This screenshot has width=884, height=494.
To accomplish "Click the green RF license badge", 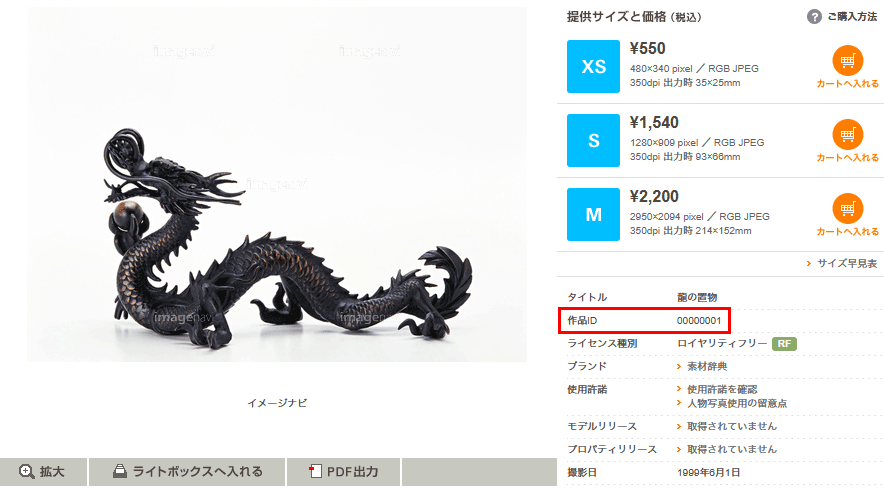I will point(784,343).
